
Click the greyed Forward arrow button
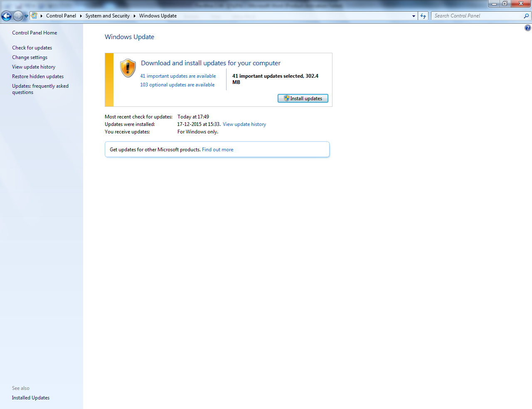click(x=18, y=16)
